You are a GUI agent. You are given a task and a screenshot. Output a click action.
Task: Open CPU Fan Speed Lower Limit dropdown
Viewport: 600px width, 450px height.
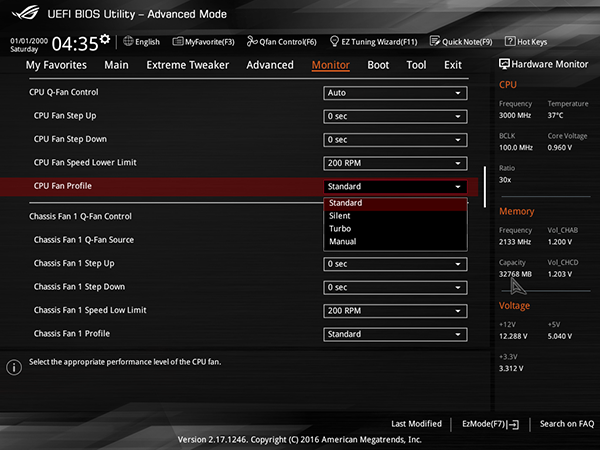pyautogui.click(x=395, y=163)
